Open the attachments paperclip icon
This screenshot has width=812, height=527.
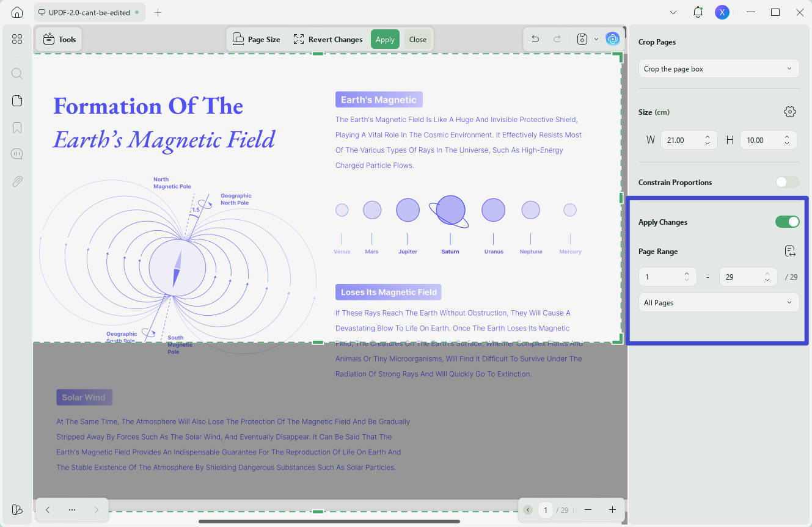pos(17,181)
